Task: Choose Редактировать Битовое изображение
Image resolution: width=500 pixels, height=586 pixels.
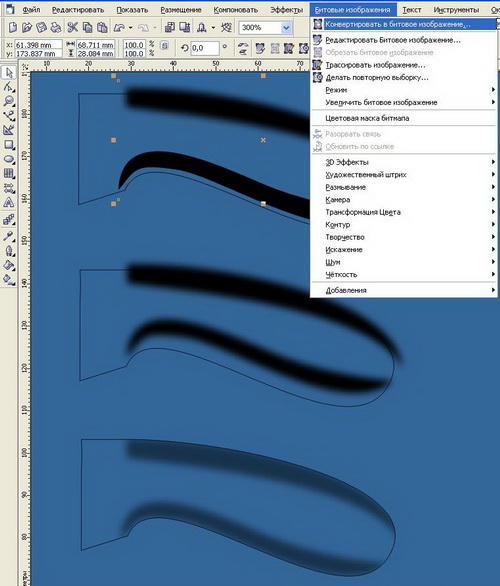Action: click(404, 40)
